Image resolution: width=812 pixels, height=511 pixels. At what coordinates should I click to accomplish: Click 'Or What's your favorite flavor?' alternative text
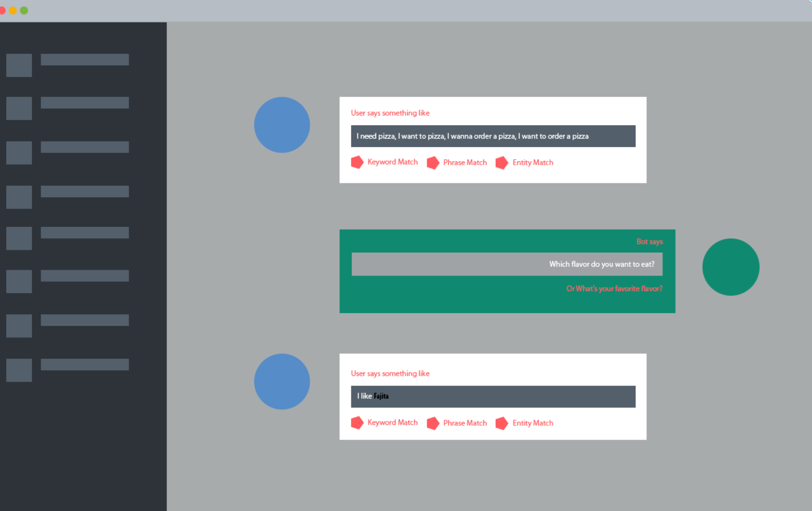tap(614, 289)
